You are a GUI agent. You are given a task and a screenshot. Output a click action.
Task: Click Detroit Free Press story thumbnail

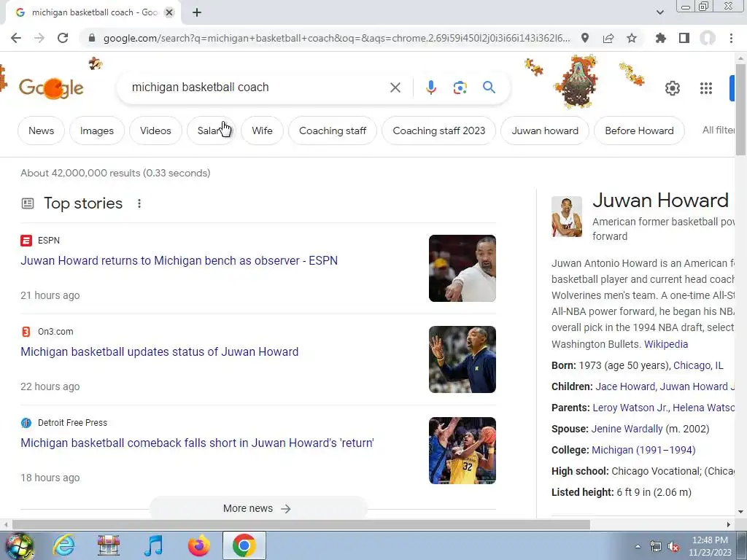point(462,451)
